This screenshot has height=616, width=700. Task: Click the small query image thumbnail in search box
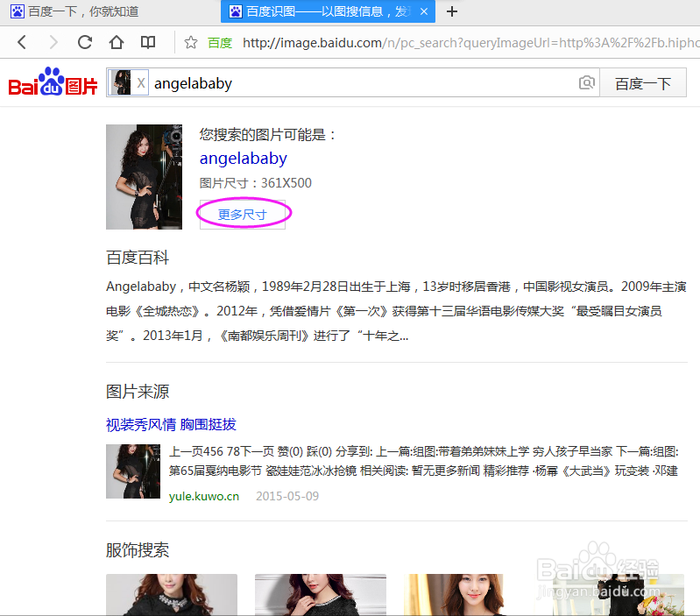click(x=121, y=82)
